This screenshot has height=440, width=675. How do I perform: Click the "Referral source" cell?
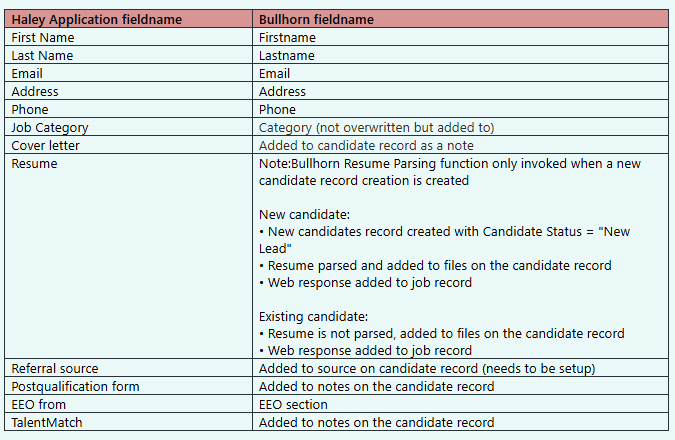[x=55, y=368]
